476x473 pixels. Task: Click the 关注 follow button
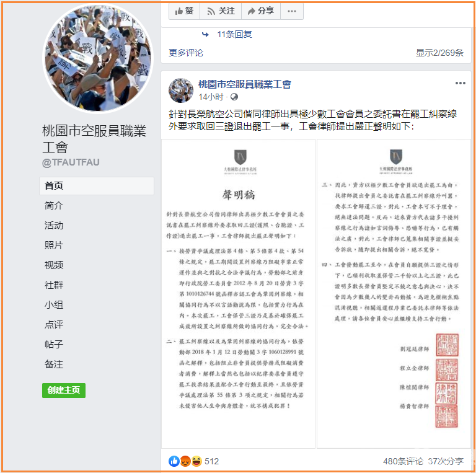tap(221, 11)
